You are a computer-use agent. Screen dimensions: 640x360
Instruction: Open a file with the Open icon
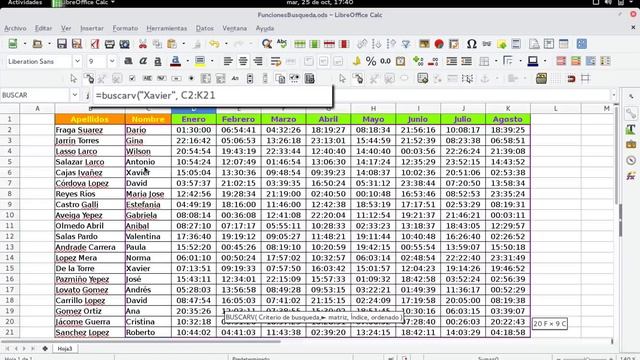38,44
